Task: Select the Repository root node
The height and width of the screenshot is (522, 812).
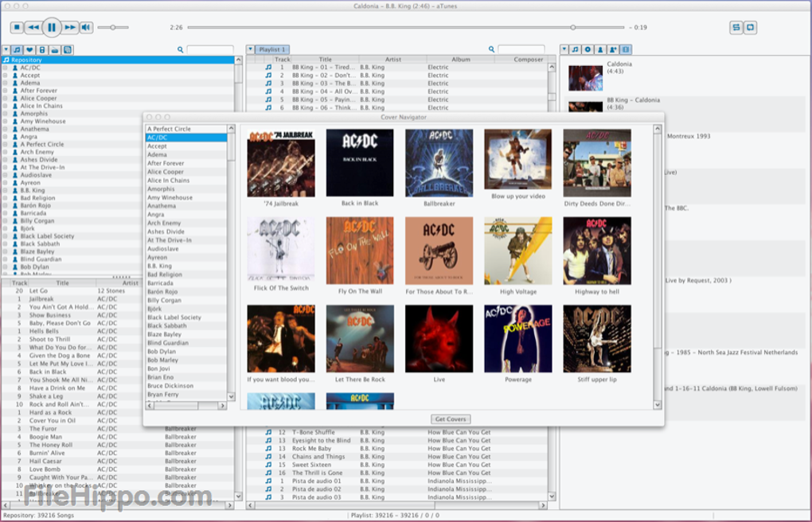Action: point(118,60)
